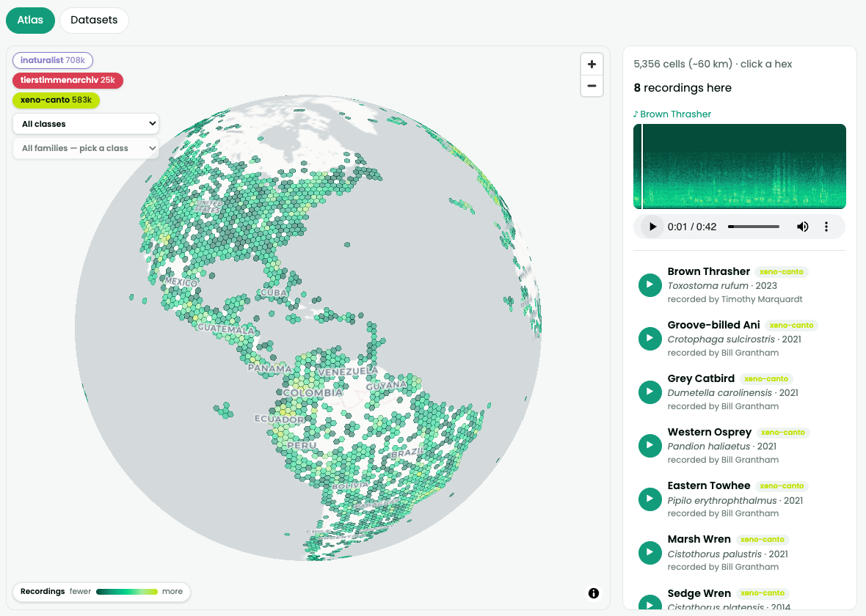Click the '8 recordings here' heading
The width and height of the screenshot is (866, 616).
682,88
